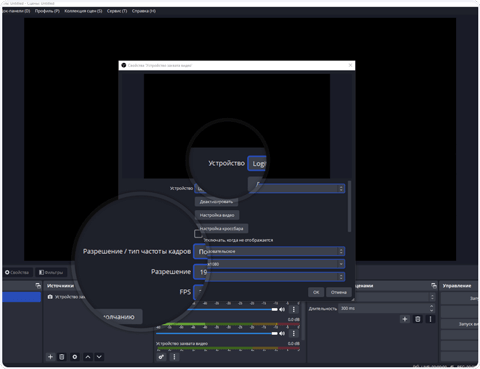Image resolution: width=480 pixels, height=369 pixels.
Task: Open source properties gear in Источники toolbar
Action: coord(75,357)
